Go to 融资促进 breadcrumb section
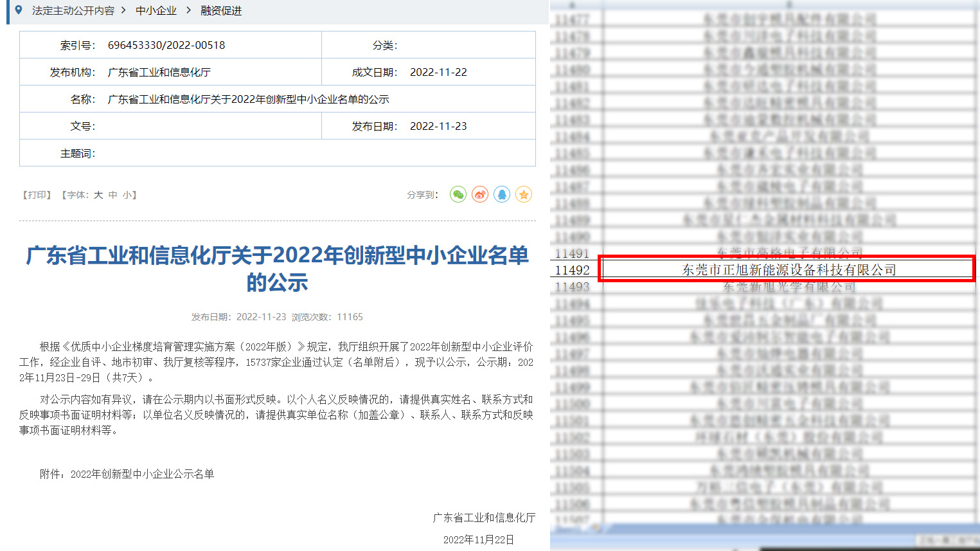Image resolution: width=980 pixels, height=551 pixels. coord(221,11)
